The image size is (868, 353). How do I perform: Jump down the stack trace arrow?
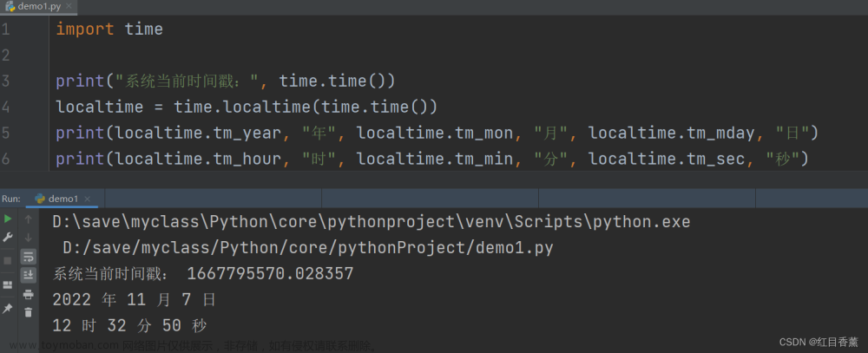(29, 238)
